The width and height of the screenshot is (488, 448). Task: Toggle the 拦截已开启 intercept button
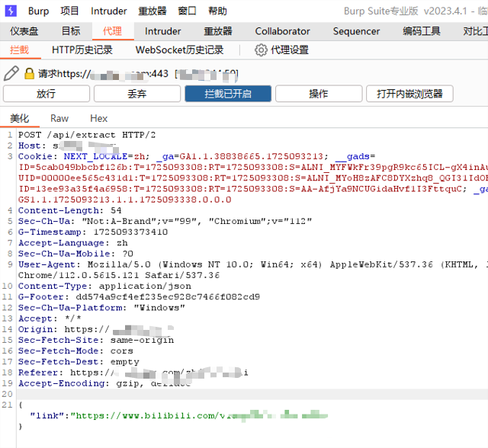(228, 94)
